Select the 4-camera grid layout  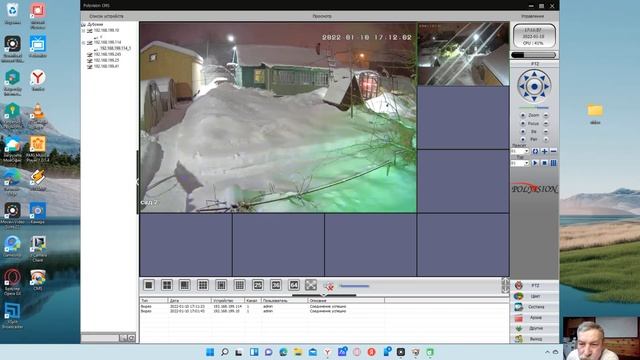point(167,285)
